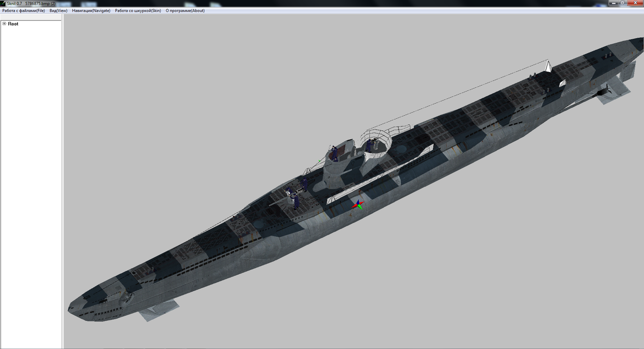The image size is (644, 349).
Task: Expand the Root tree node
Action: (4, 24)
